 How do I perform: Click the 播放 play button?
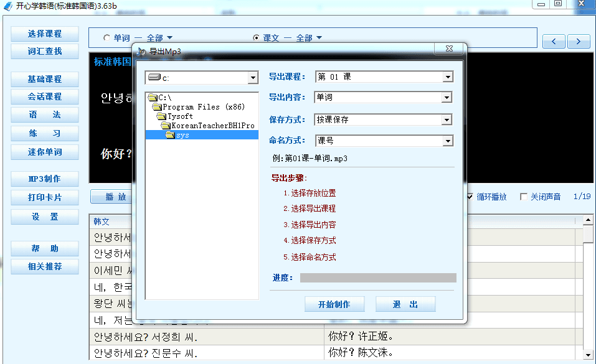click(x=111, y=197)
